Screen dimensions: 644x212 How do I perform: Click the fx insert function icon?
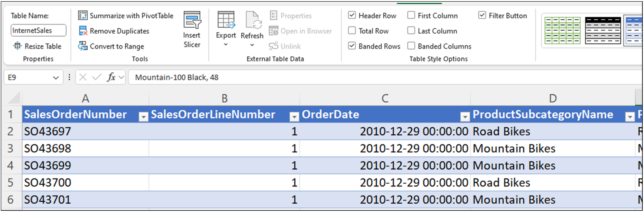pos(111,77)
